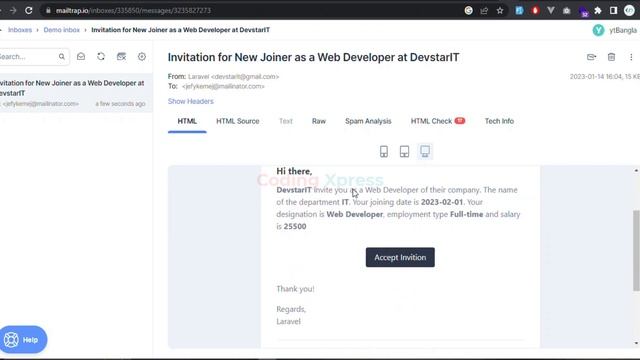Screen dimensions: 640x360
Task: View the Spam Analysis tab
Action: [368, 121]
